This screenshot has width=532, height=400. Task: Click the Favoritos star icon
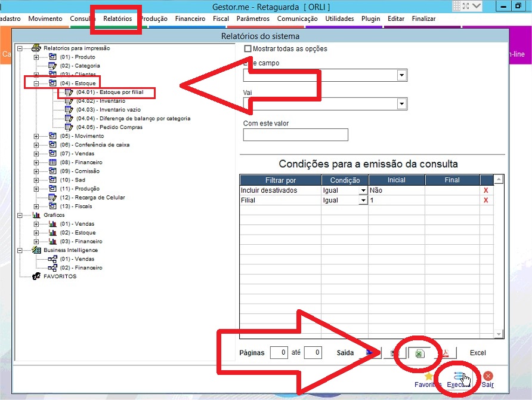pyautogui.click(x=428, y=376)
